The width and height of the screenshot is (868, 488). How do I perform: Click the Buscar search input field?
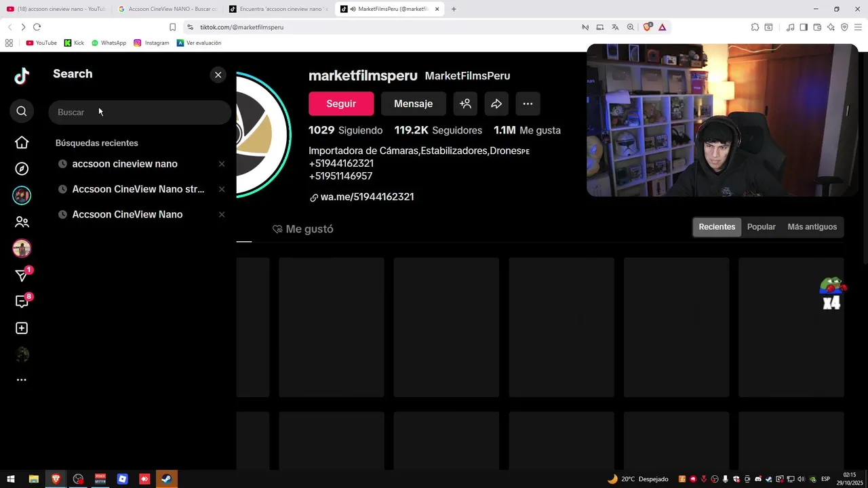tap(140, 112)
